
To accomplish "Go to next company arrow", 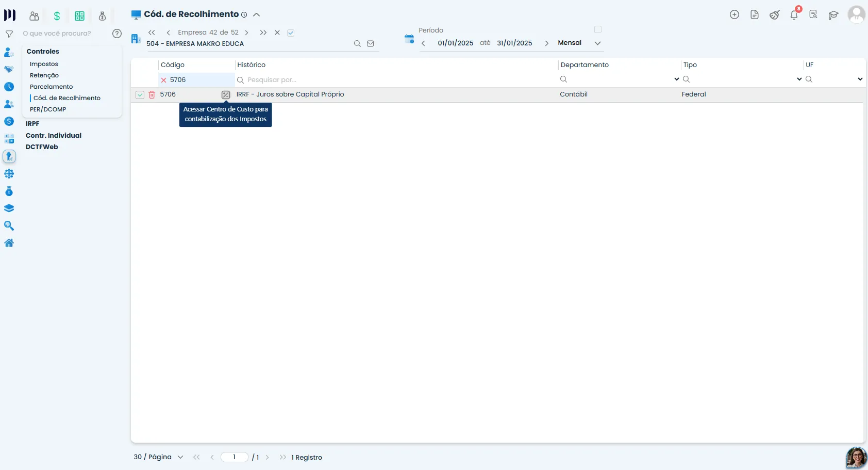I will 246,33.
